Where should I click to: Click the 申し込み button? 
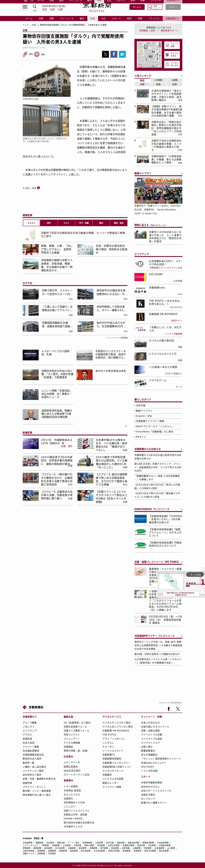click(x=137, y=7)
